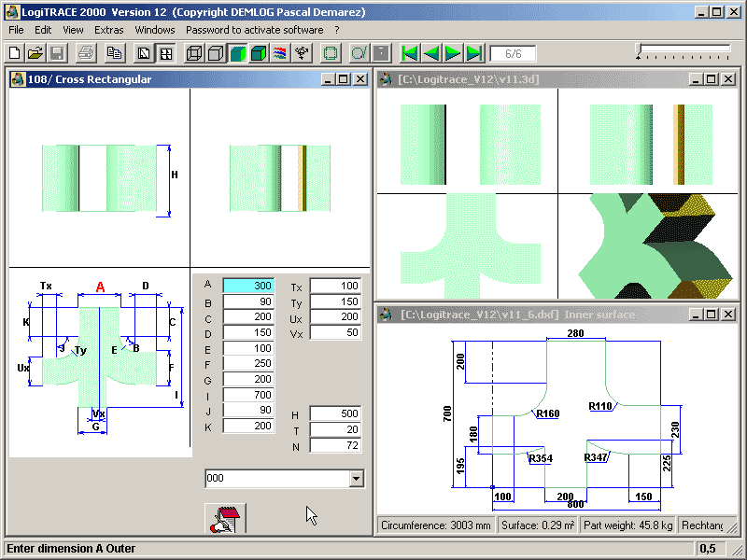The width and height of the screenshot is (747, 560).
Task: Open Password to activate software menu
Action: (254, 30)
